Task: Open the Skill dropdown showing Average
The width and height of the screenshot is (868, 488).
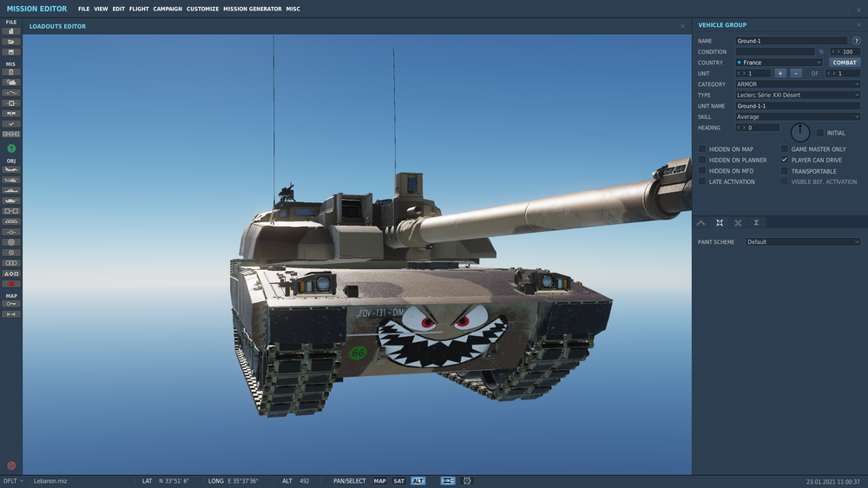Action: 798,117
